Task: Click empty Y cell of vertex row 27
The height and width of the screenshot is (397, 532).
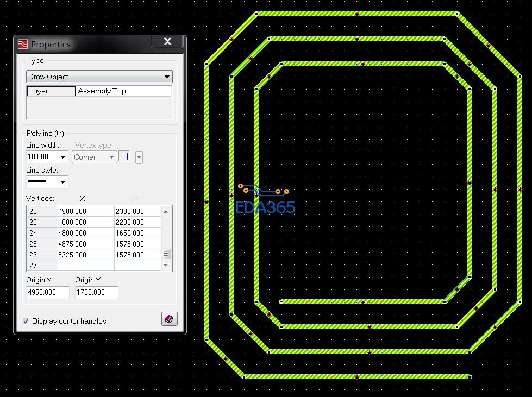Action: pyautogui.click(x=137, y=266)
